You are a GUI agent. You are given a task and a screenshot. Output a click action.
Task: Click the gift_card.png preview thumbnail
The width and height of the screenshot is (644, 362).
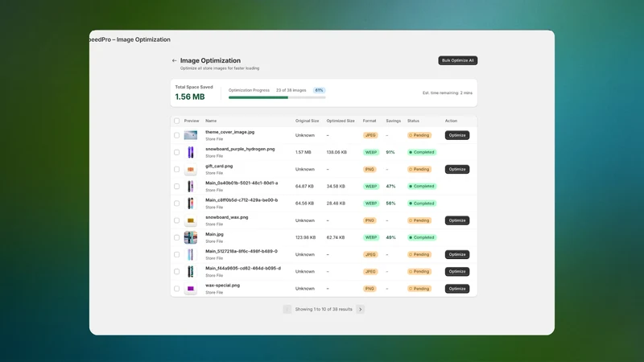[191, 169]
